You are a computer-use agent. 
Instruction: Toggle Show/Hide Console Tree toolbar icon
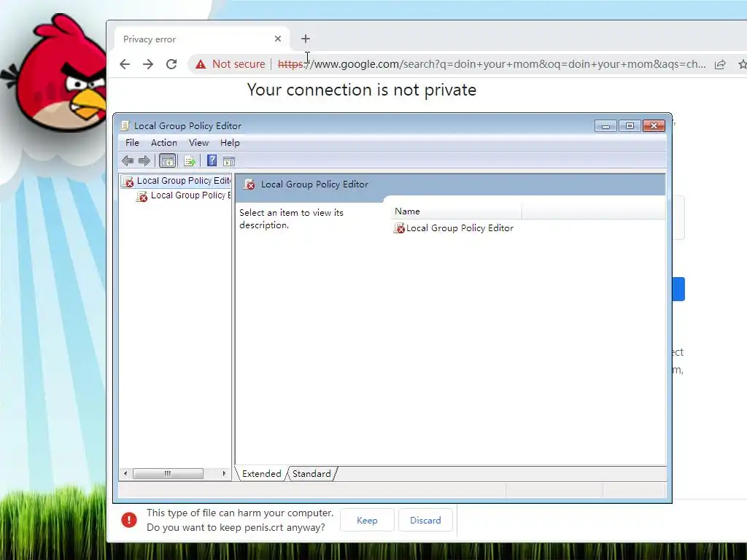pyautogui.click(x=167, y=161)
